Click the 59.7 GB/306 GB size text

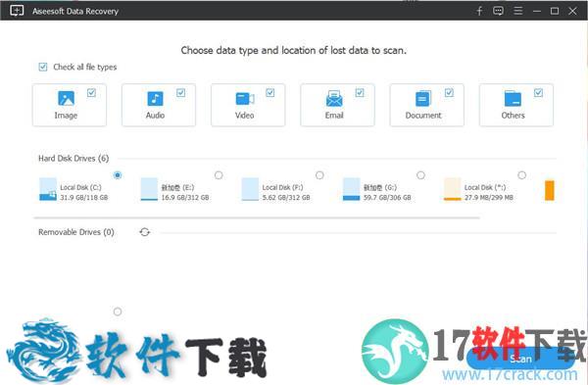click(x=387, y=198)
